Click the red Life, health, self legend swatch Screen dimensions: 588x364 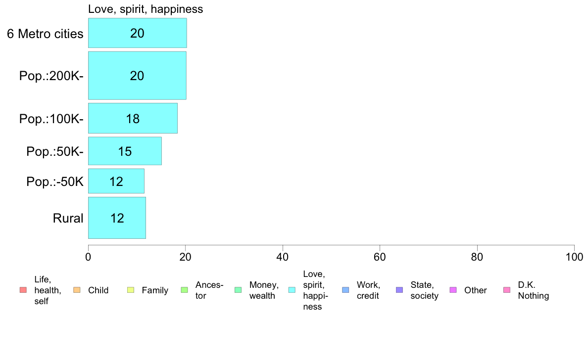[x=23, y=290]
